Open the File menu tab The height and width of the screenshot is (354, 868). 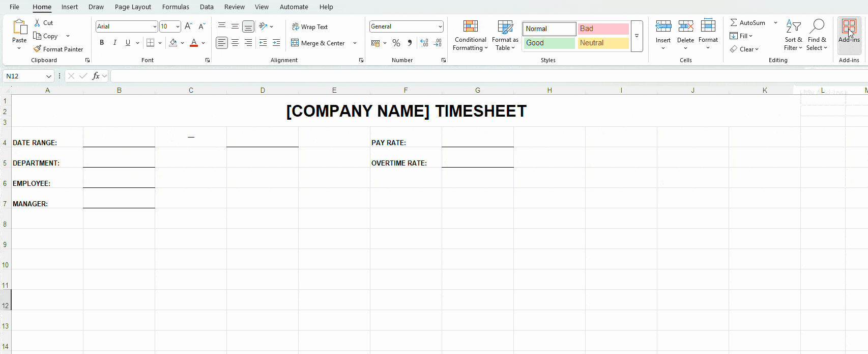(14, 7)
